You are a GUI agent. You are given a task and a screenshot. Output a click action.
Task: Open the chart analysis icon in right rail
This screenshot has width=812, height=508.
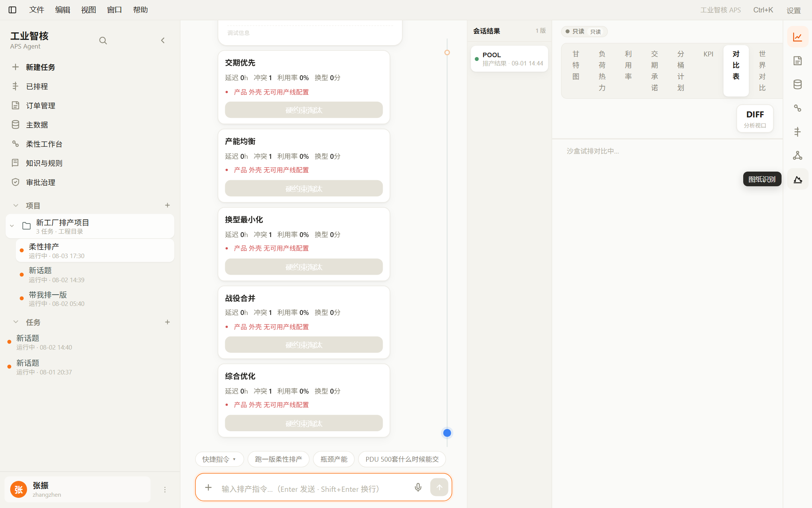798,37
